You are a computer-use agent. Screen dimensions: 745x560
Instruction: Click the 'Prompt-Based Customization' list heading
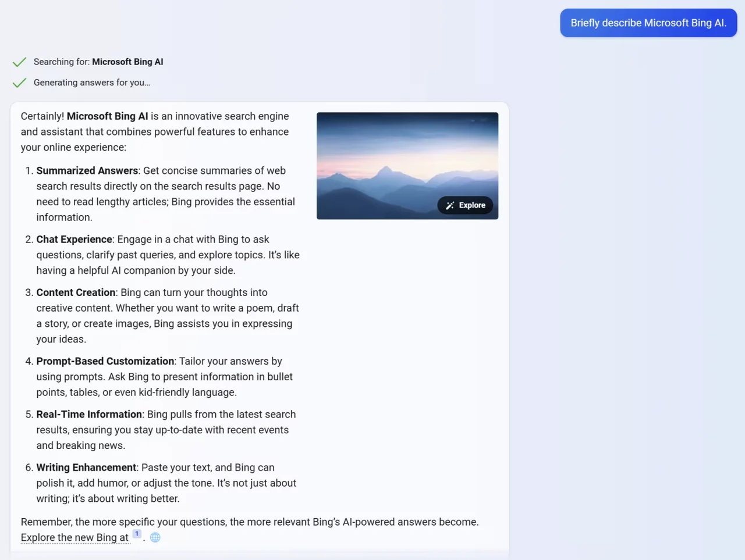[x=105, y=361]
